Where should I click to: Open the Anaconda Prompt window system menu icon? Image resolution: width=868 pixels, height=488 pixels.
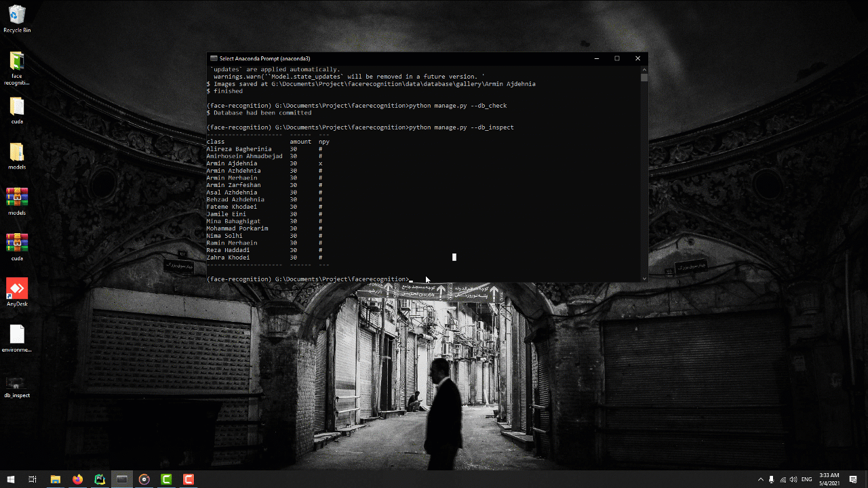click(214, 58)
